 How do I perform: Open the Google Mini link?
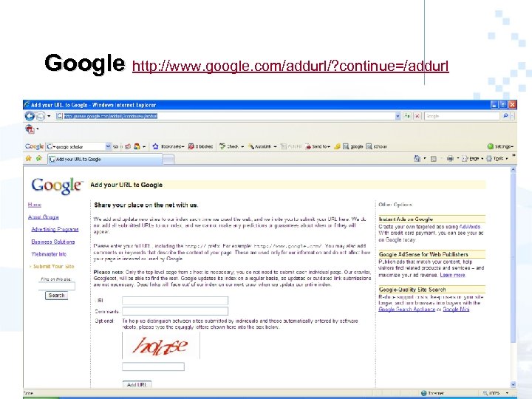(x=456, y=309)
